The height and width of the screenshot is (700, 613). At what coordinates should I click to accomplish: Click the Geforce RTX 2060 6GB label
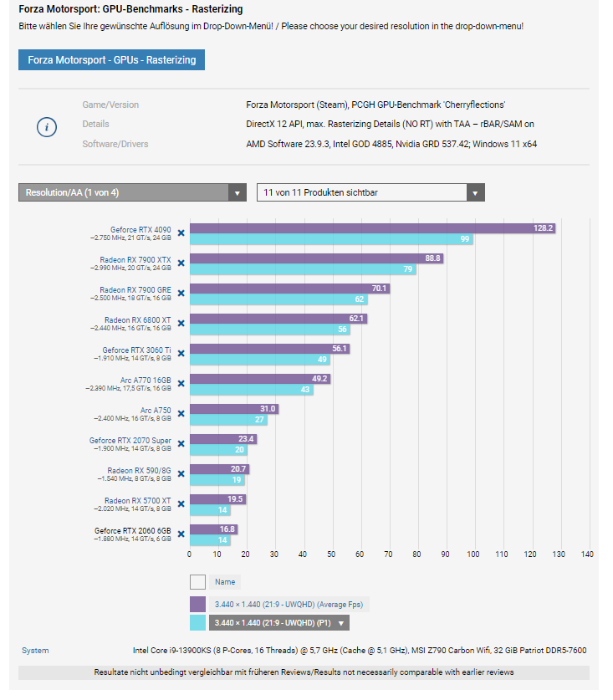(x=133, y=531)
